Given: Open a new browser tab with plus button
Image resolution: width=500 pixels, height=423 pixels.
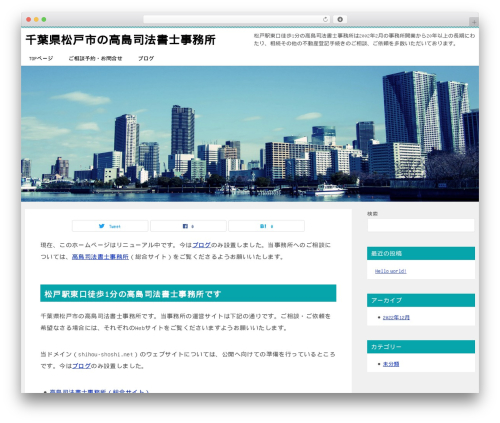Looking at the screenshot, I should 474,22.
